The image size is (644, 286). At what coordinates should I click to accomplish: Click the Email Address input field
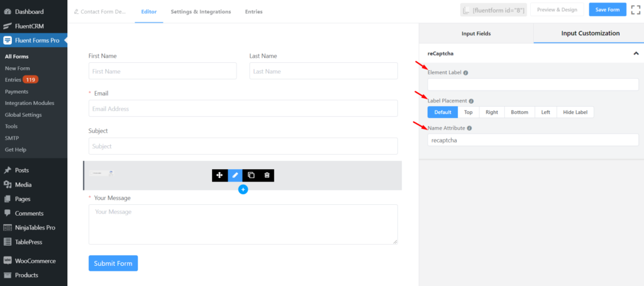point(243,108)
